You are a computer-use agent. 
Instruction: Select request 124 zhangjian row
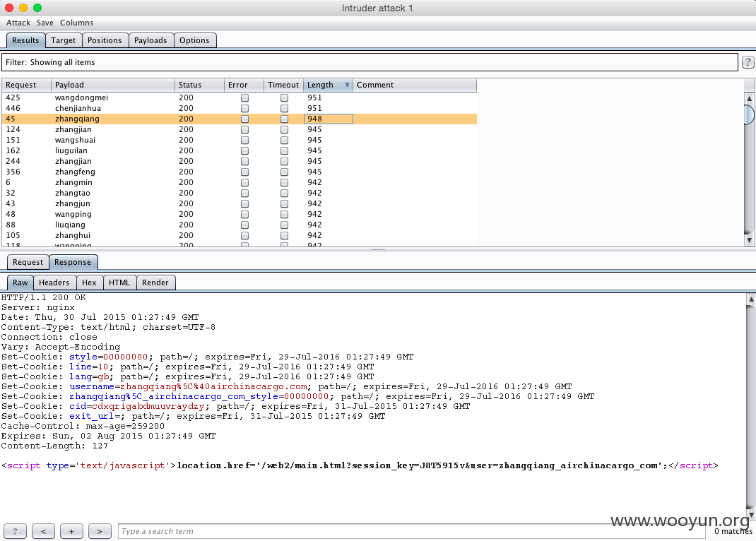click(239, 129)
